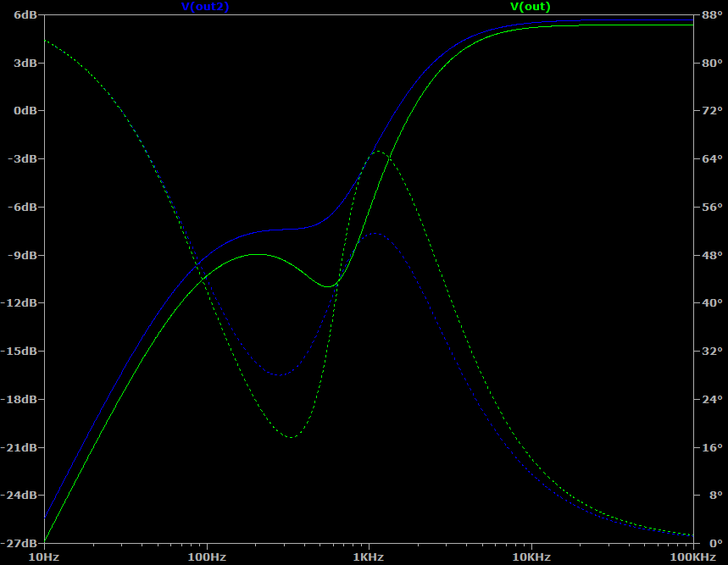Click the 10Hz frequency axis label
The height and width of the screenshot is (565, 728).
[43, 557]
